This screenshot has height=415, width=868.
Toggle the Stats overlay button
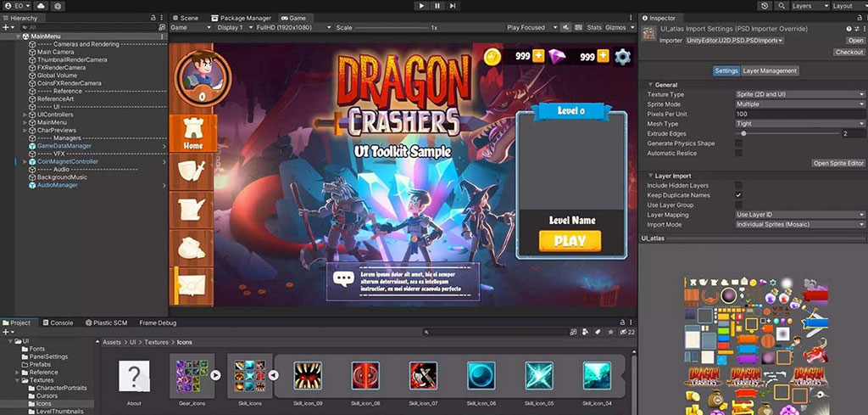point(594,27)
